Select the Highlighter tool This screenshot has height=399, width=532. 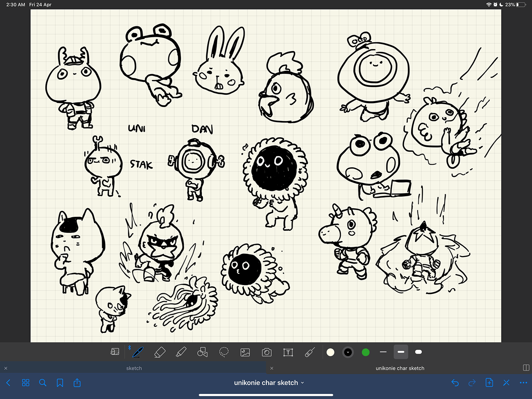tap(181, 352)
